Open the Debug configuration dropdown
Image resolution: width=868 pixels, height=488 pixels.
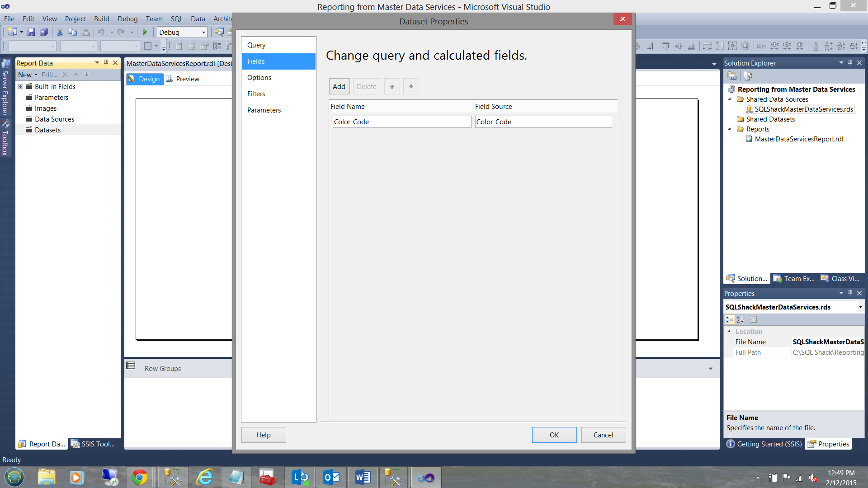coord(203,32)
